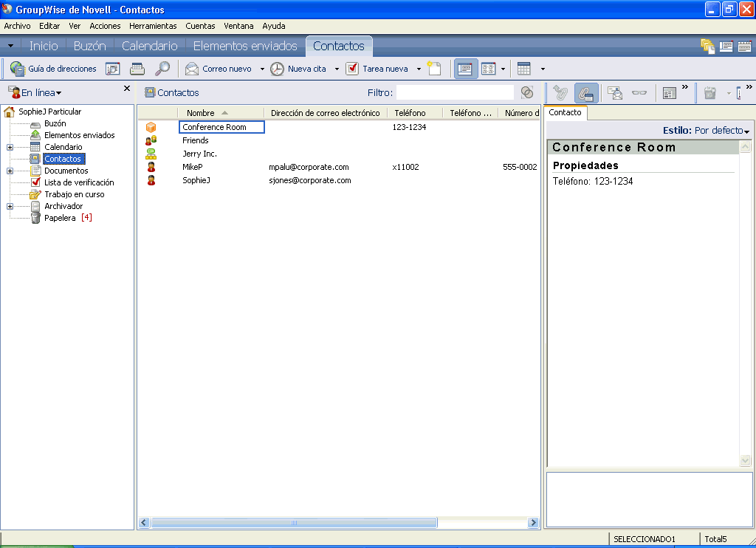Open the En línea mode dropdown
This screenshot has width=756, height=548.
(36, 92)
